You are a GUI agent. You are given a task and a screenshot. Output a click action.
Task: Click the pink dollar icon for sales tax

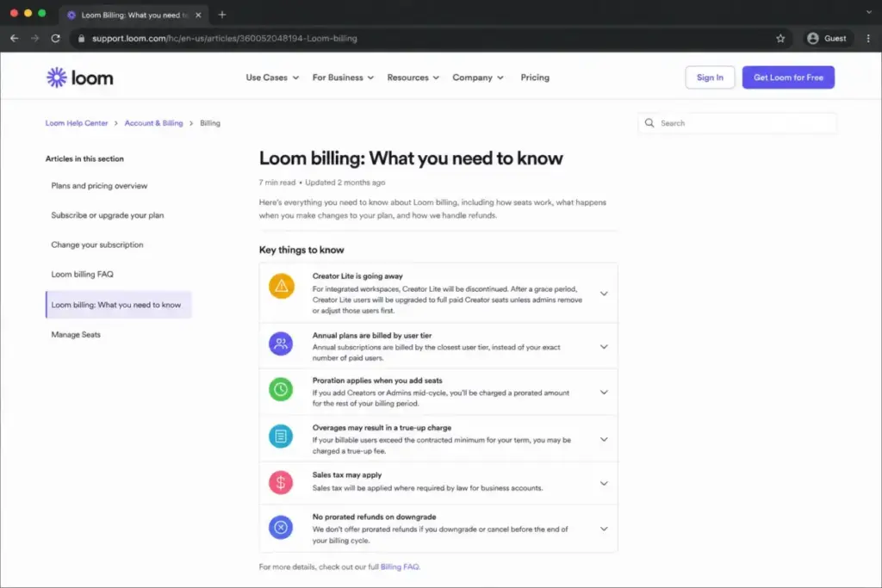(281, 482)
